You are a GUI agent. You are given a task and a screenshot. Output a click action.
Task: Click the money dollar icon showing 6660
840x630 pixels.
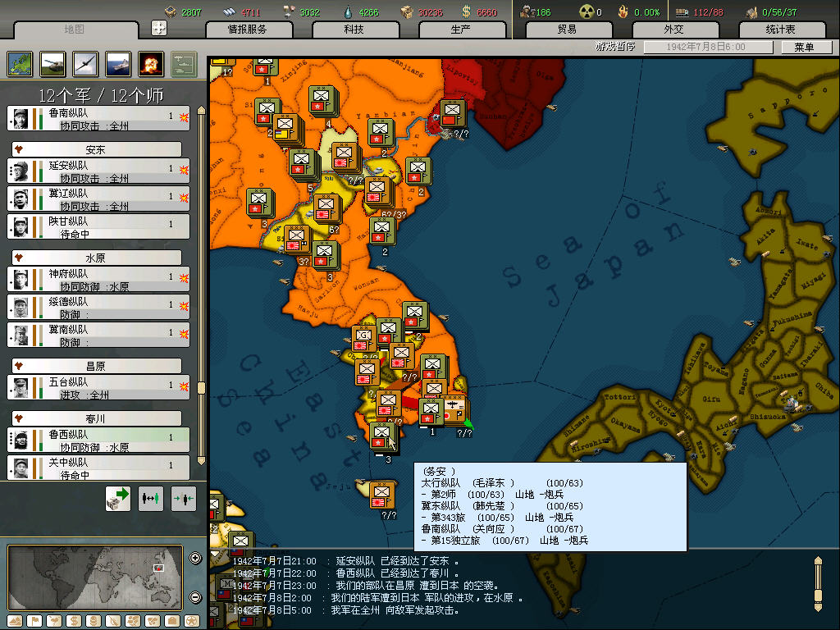pos(467,11)
